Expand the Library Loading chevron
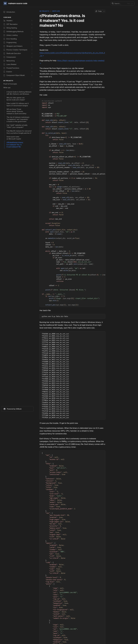 (32, 35)
